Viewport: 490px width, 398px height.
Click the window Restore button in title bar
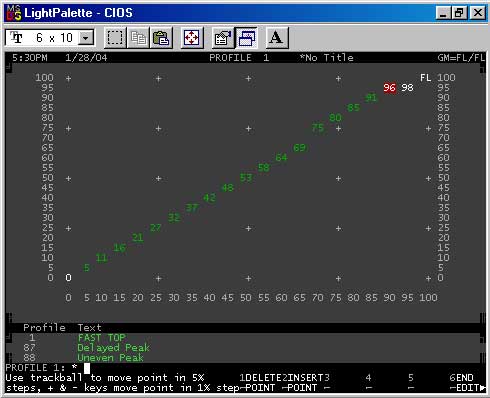click(x=459, y=13)
